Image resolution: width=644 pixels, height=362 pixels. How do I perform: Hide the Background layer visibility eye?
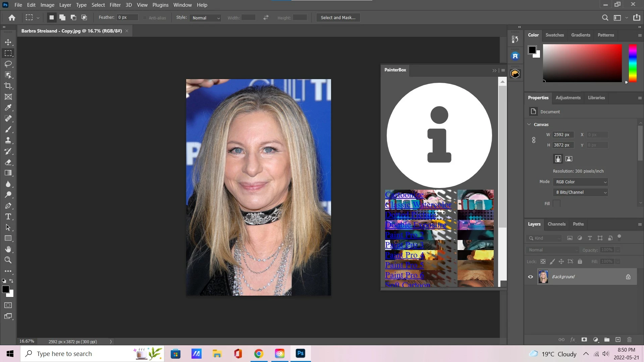tap(530, 277)
